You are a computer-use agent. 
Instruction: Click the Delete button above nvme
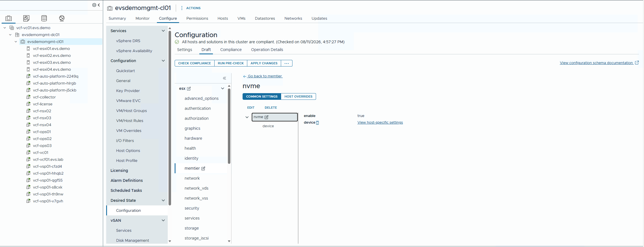coord(271,108)
